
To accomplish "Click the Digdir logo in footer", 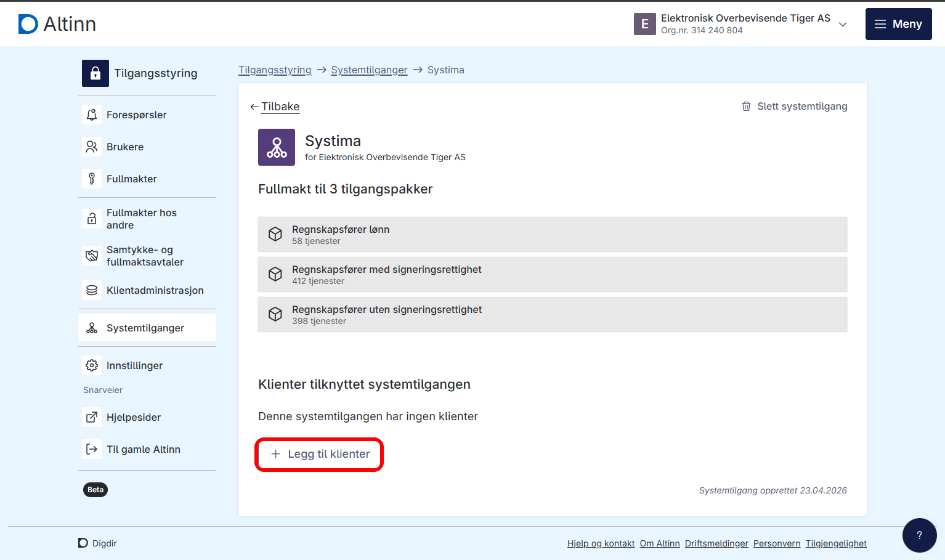I will pyautogui.click(x=97, y=543).
